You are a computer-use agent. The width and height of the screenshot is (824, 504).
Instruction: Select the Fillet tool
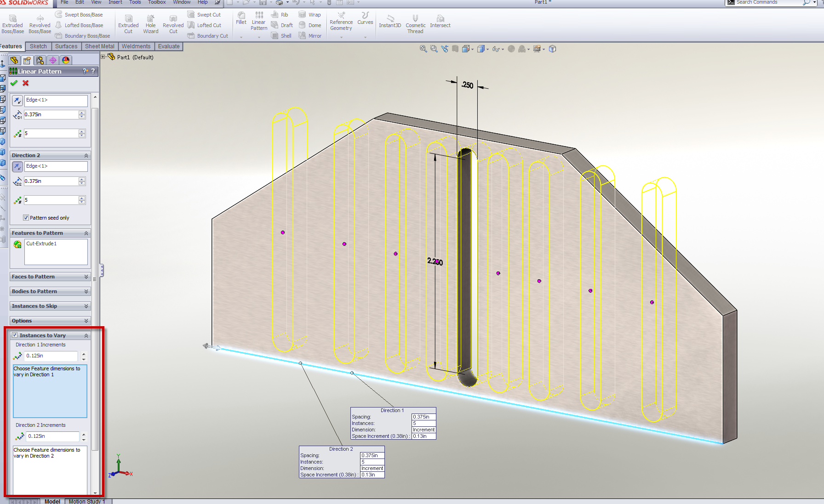241,18
